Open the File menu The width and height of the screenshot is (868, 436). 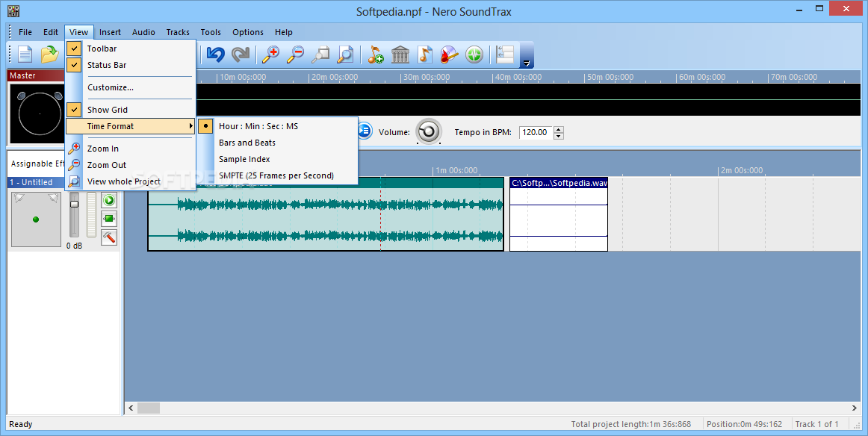pos(25,32)
